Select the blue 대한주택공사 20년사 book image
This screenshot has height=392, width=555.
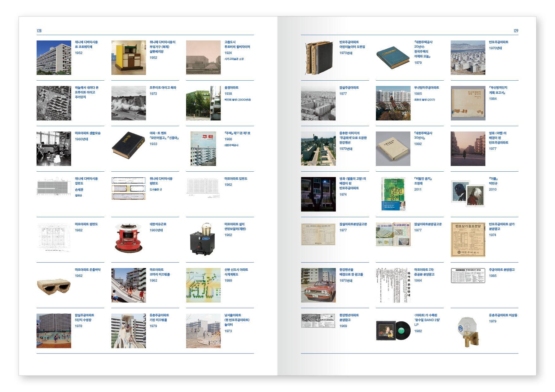(x=393, y=58)
